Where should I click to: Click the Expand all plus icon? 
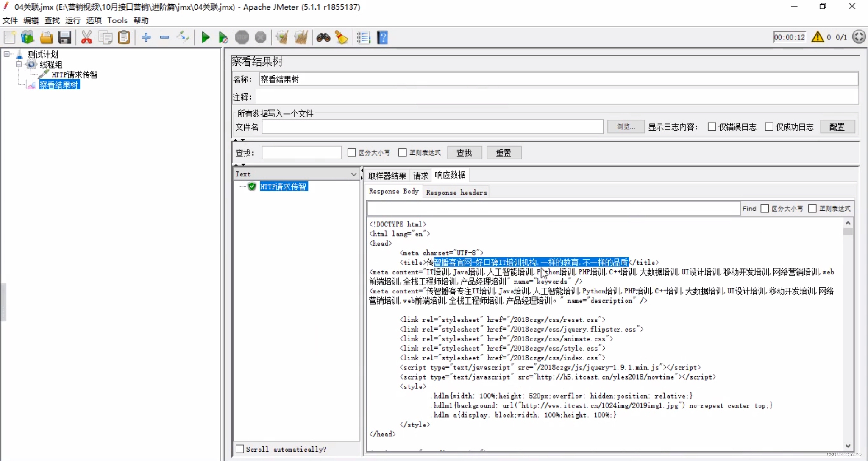[146, 37]
